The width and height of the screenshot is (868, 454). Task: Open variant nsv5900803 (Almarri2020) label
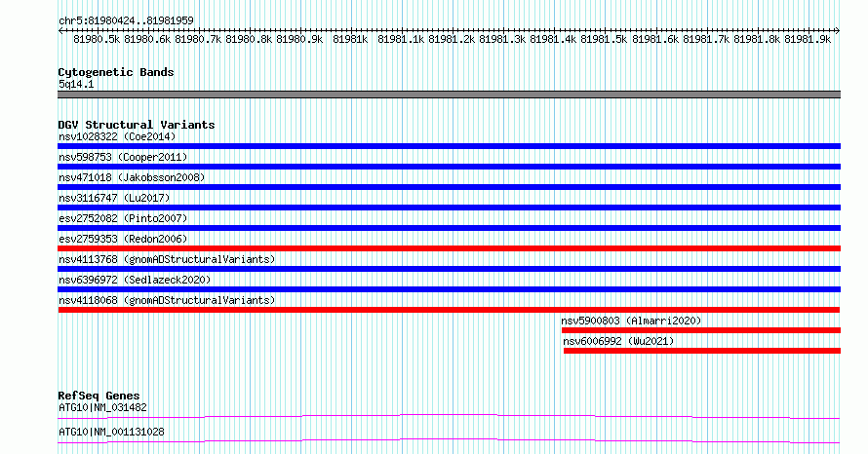tap(631, 321)
